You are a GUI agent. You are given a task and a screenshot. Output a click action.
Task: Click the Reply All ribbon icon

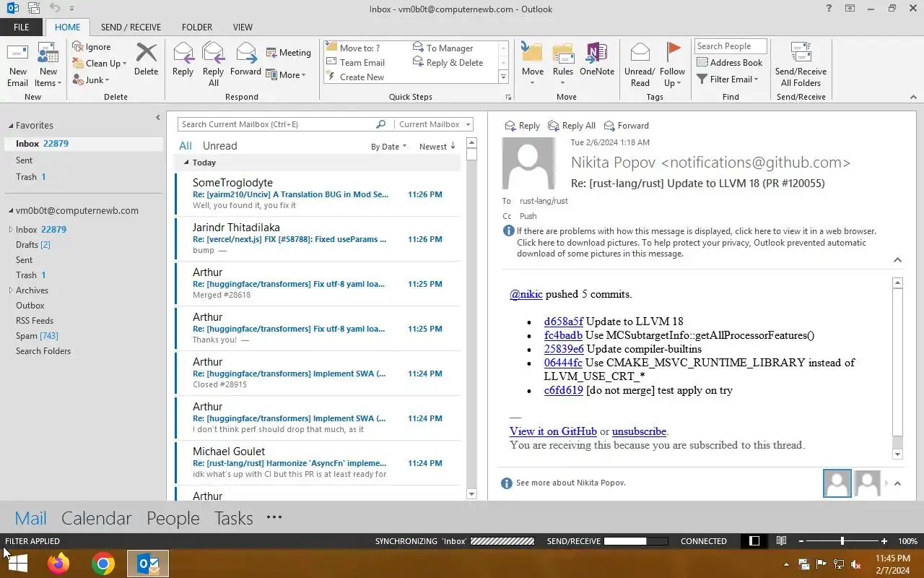[213, 65]
